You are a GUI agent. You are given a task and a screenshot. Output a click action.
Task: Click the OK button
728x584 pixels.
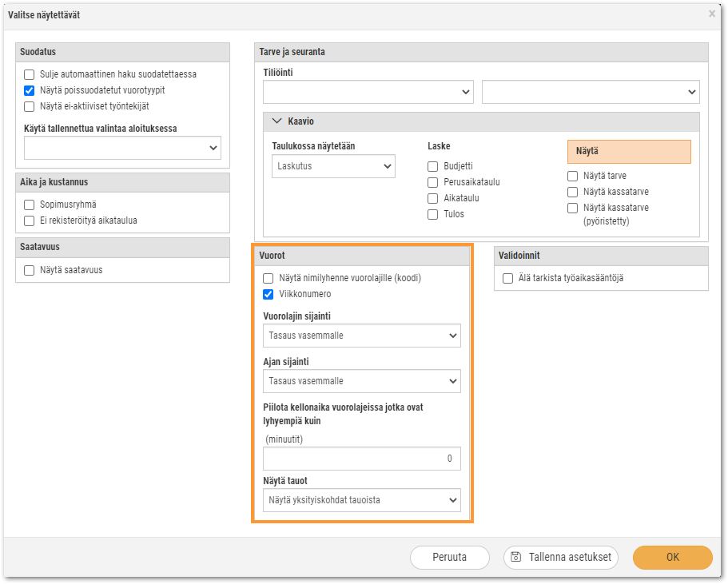672,557
